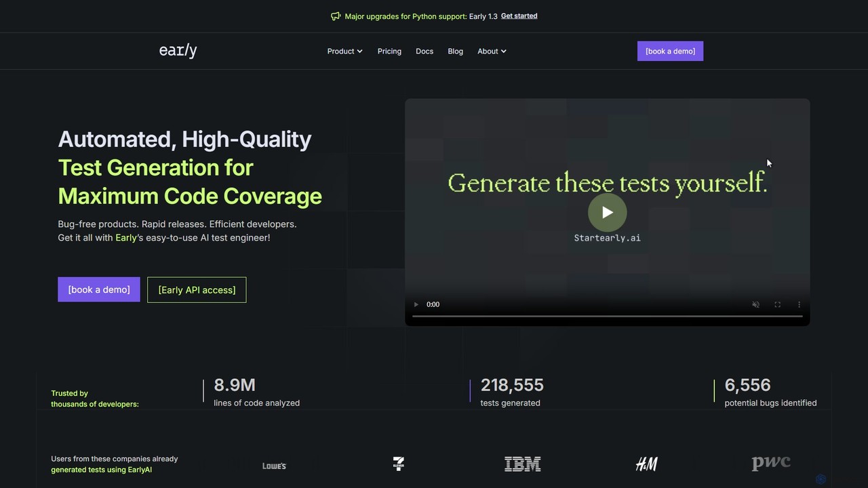Click 'Major upgrades for Python support' banner text
Viewport: 868px width, 488px height.
(406, 16)
